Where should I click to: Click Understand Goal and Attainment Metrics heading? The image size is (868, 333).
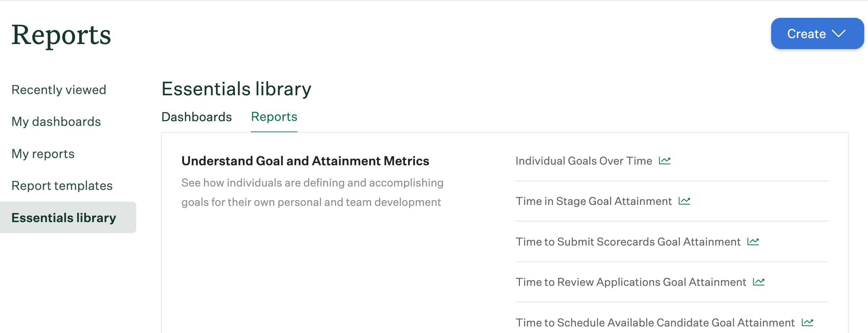pyautogui.click(x=305, y=161)
